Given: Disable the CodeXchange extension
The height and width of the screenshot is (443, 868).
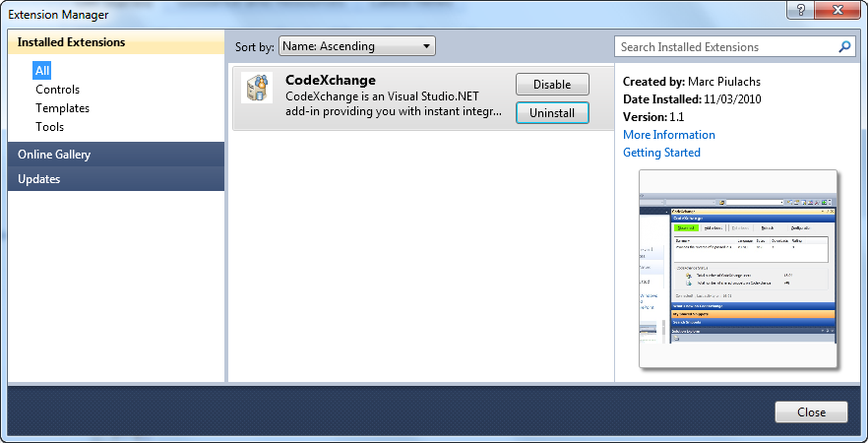Looking at the screenshot, I should coord(552,85).
